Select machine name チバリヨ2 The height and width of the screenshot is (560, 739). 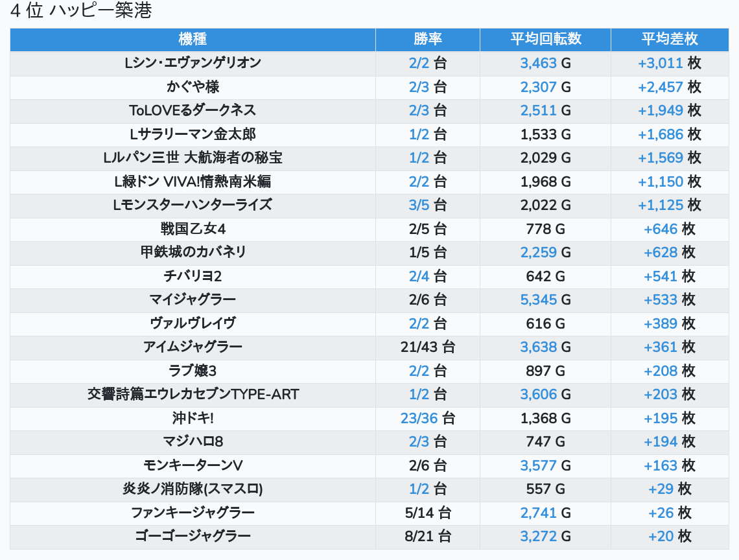pyautogui.click(x=193, y=276)
